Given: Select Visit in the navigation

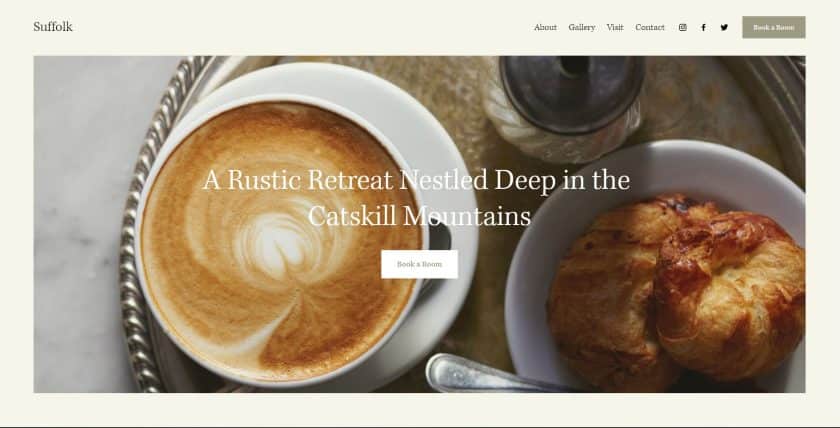Looking at the screenshot, I should (615, 27).
